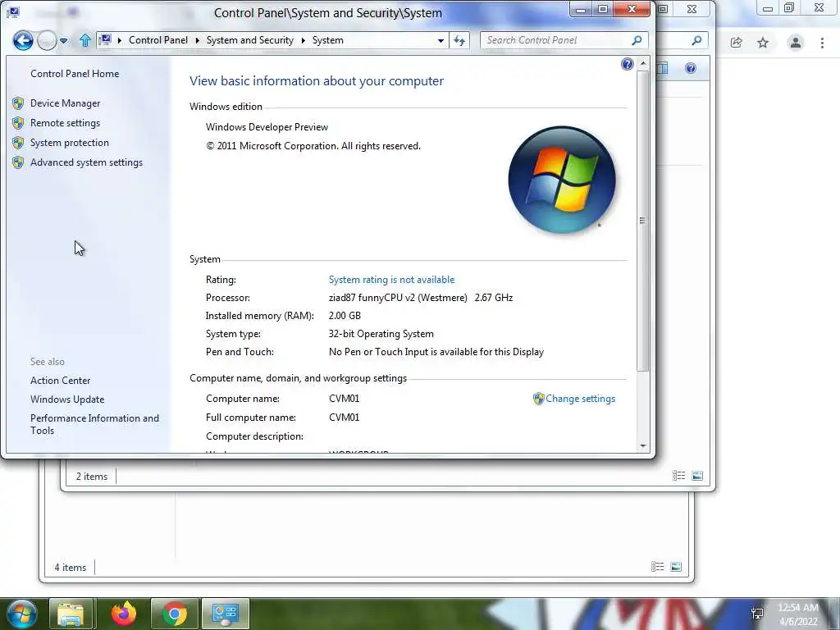Click the 'Windows Developer Preview' text
Viewport: 840px width, 630px height.
point(267,127)
